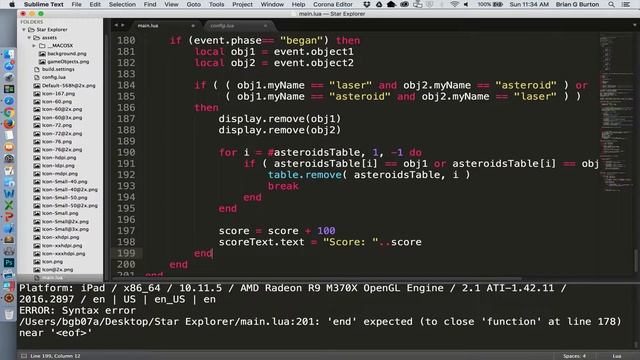The image size is (640, 360).
Task: Open user menu Brian G Burton
Action: click(577, 4)
